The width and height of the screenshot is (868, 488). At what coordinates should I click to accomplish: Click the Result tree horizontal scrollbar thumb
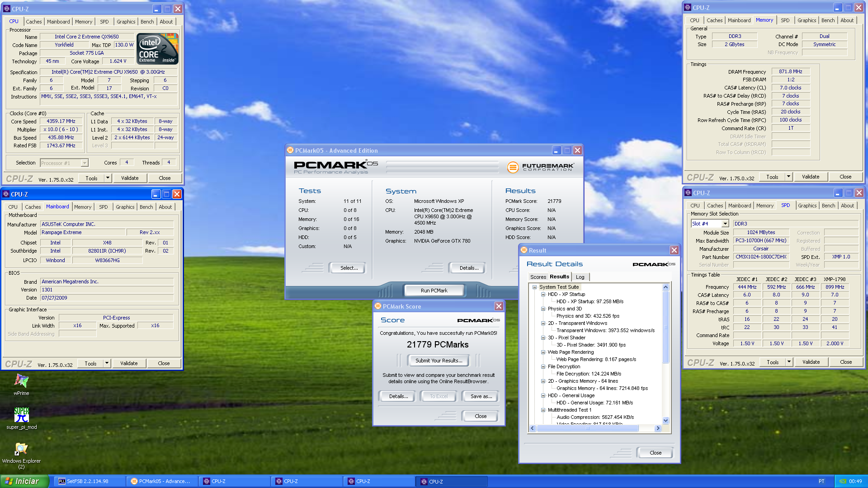[587, 428]
